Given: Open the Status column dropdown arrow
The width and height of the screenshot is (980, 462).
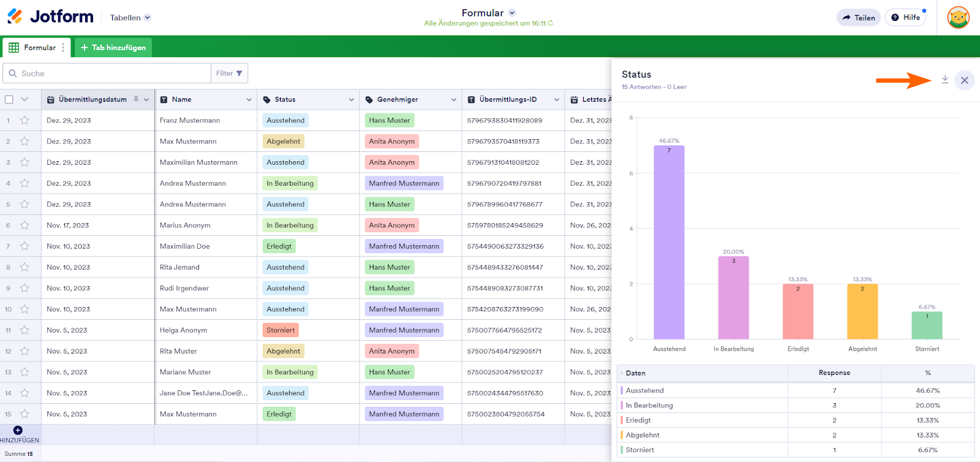Looking at the screenshot, I should point(352,100).
